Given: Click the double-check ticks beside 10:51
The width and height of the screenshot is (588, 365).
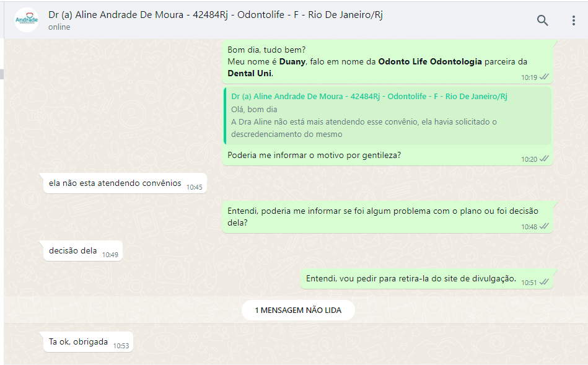Looking at the screenshot, I should pos(544,282).
